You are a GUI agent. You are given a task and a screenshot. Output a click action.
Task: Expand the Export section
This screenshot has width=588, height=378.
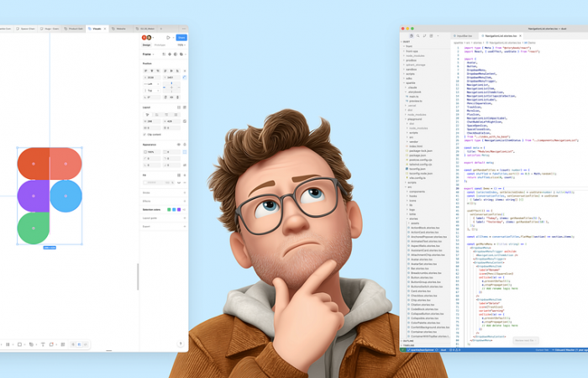coord(182,226)
